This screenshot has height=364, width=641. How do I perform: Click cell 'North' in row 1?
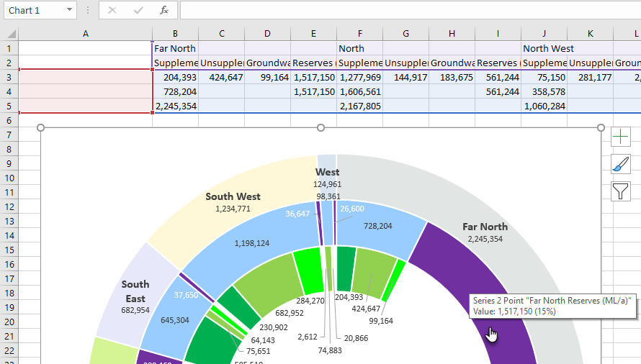(359, 49)
